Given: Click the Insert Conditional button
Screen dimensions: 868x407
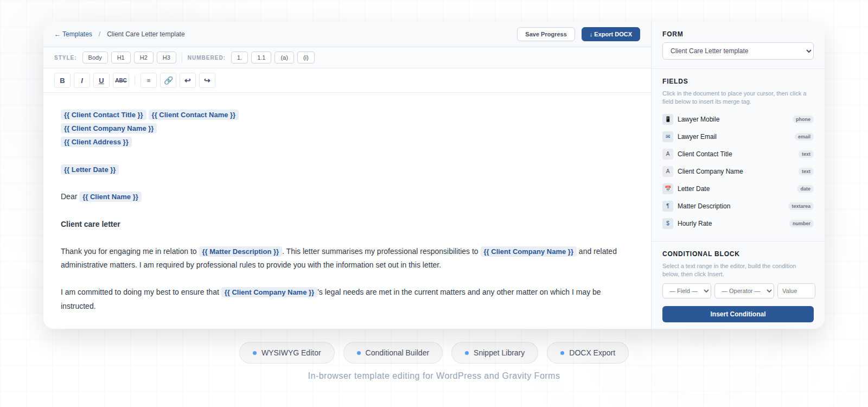Looking at the screenshot, I should pyautogui.click(x=738, y=314).
